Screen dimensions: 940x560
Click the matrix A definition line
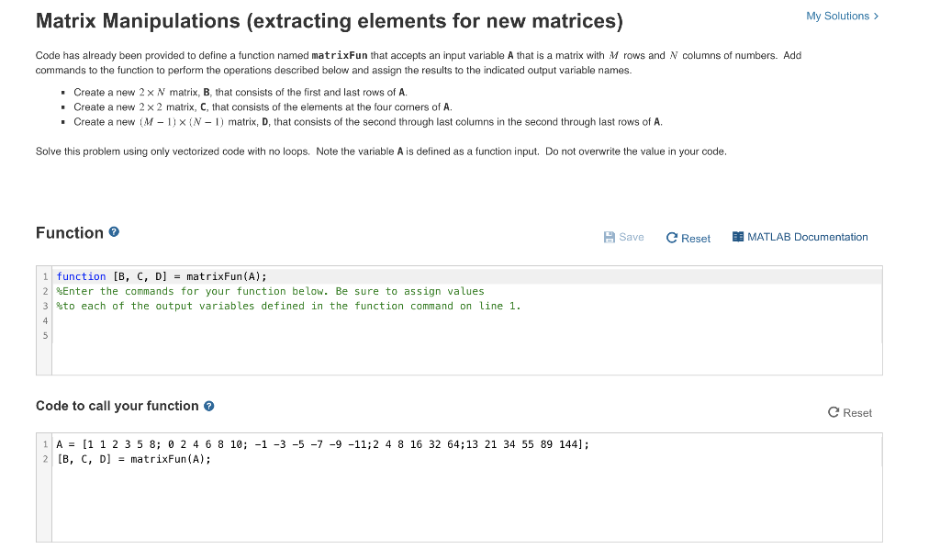(x=321, y=444)
